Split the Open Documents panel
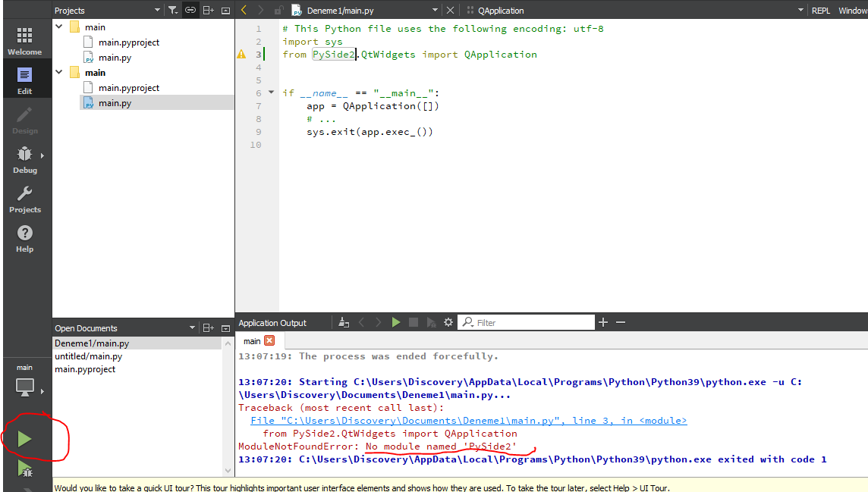Screen dimensions: 868x492 point(208,327)
